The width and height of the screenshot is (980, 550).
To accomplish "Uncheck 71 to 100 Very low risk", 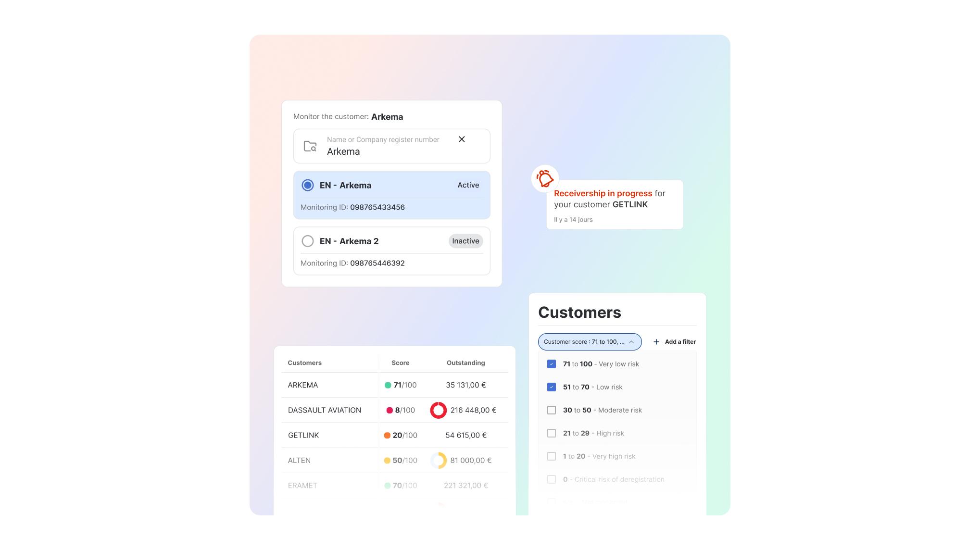I will [x=552, y=364].
